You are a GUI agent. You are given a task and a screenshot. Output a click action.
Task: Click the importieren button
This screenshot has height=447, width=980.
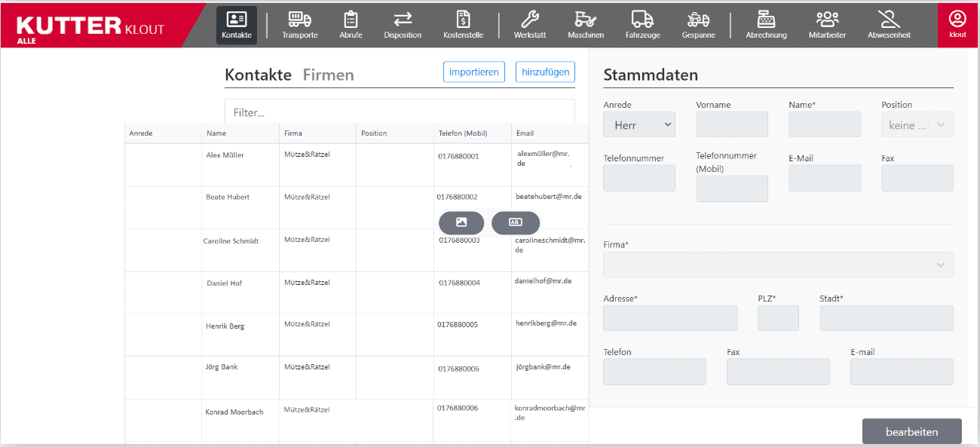(474, 72)
